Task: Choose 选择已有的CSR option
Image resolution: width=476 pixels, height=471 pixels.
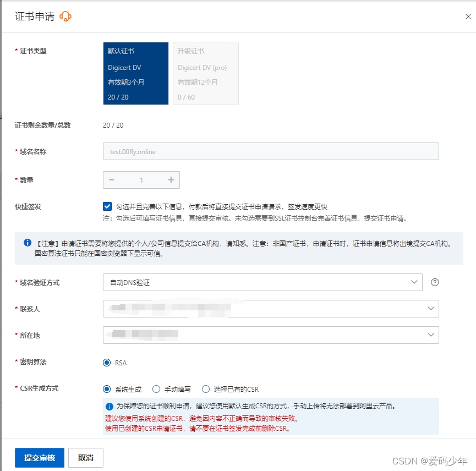Action: point(206,389)
